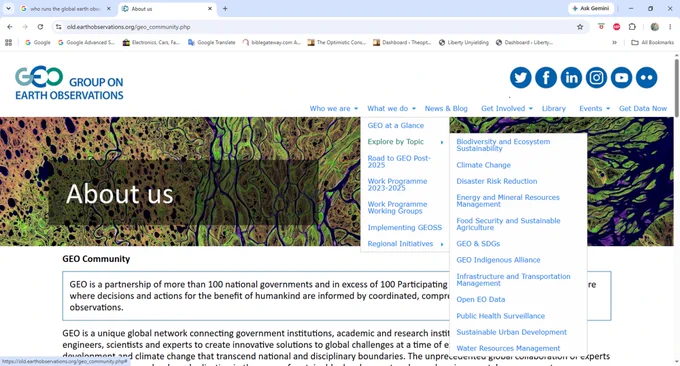Open All Bookmarks folder
Screen dimensions: 680x366
(652, 42)
